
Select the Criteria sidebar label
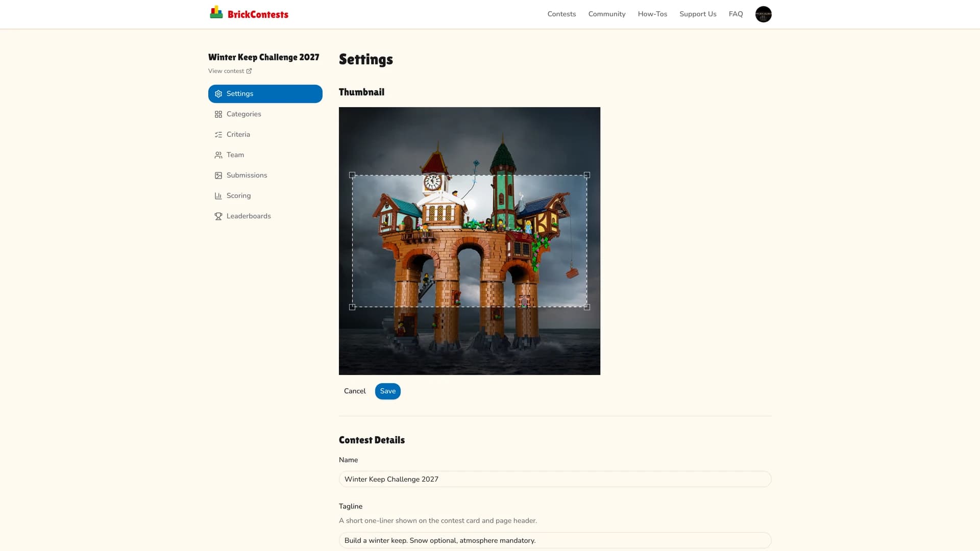[x=238, y=135]
